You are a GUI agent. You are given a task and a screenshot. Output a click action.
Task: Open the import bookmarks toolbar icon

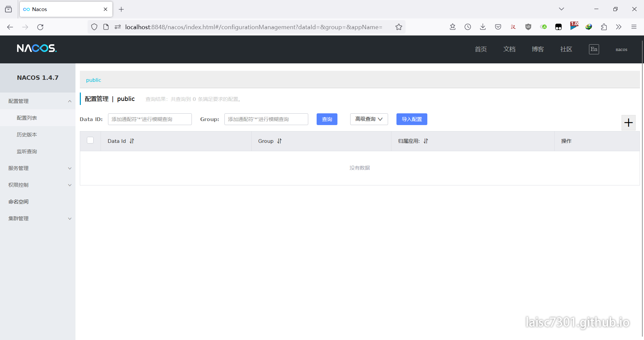coord(453,27)
